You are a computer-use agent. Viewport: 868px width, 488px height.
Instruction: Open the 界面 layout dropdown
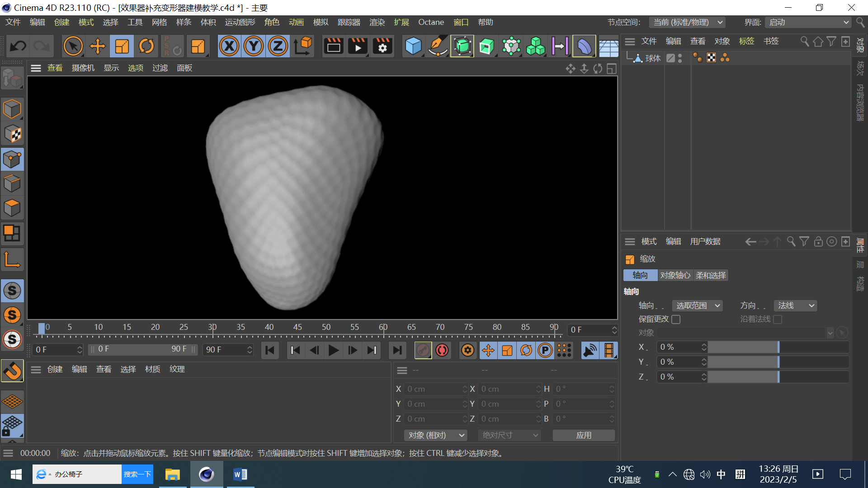tap(808, 23)
